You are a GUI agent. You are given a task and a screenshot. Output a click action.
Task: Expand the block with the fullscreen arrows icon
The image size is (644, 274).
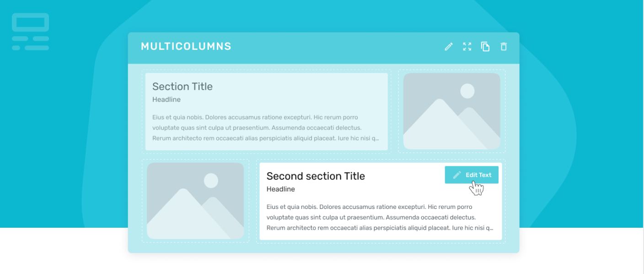pyautogui.click(x=467, y=46)
